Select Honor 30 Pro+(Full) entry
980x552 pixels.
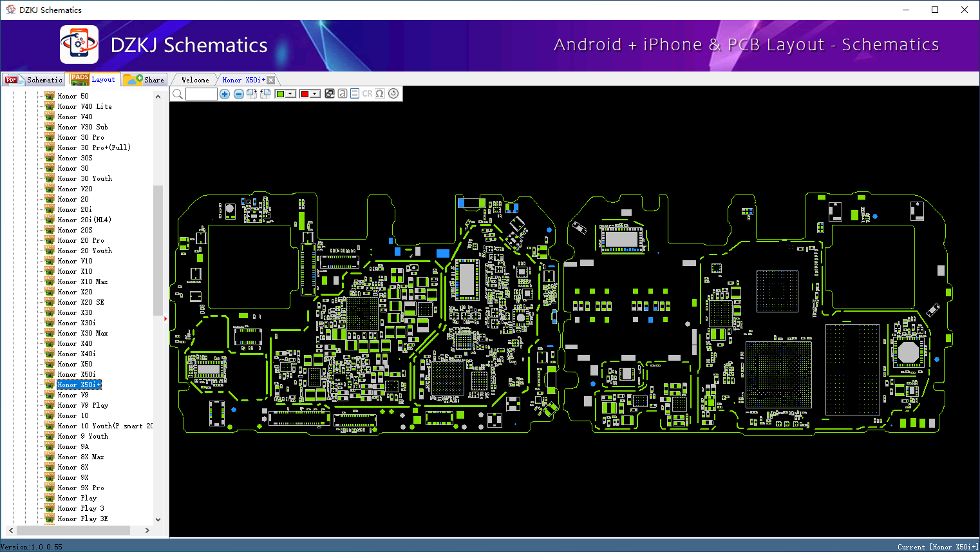tap(94, 148)
